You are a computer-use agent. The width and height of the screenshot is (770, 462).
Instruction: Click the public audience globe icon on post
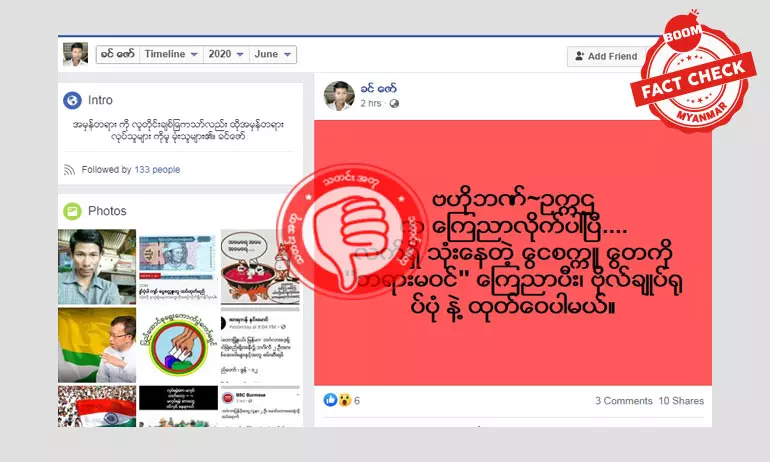394,104
